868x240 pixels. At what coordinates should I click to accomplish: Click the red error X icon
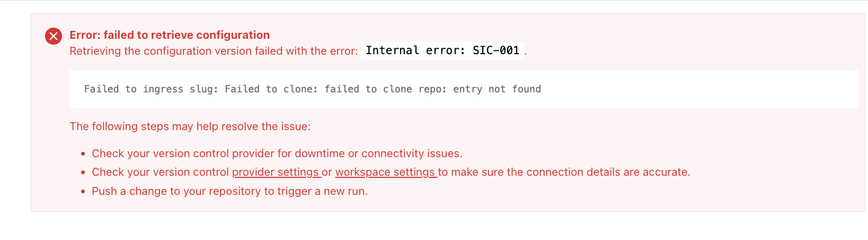[x=53, y=36]
